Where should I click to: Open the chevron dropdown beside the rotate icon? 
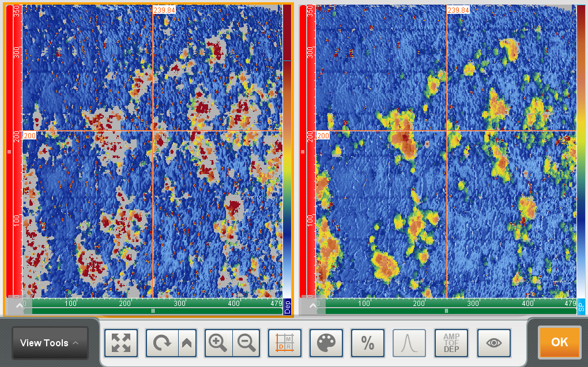(186, 342)
